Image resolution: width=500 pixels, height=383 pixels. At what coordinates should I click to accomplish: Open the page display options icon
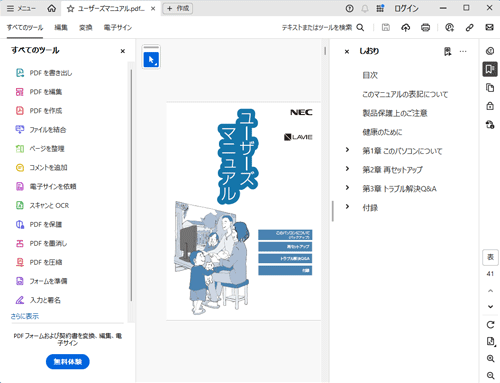click(x=490, y=341)
